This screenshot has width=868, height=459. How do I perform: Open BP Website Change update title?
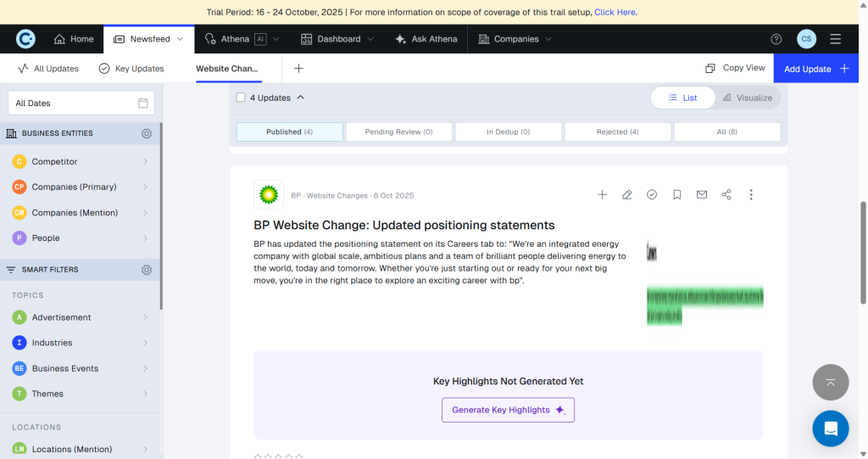pos(404,225)
